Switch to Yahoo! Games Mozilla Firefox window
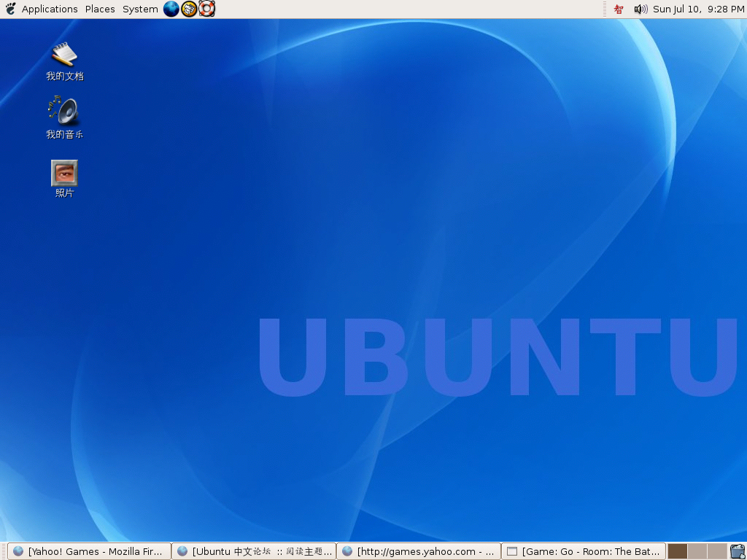This screenshot has height=560, width=747. [x=89, y=551]
